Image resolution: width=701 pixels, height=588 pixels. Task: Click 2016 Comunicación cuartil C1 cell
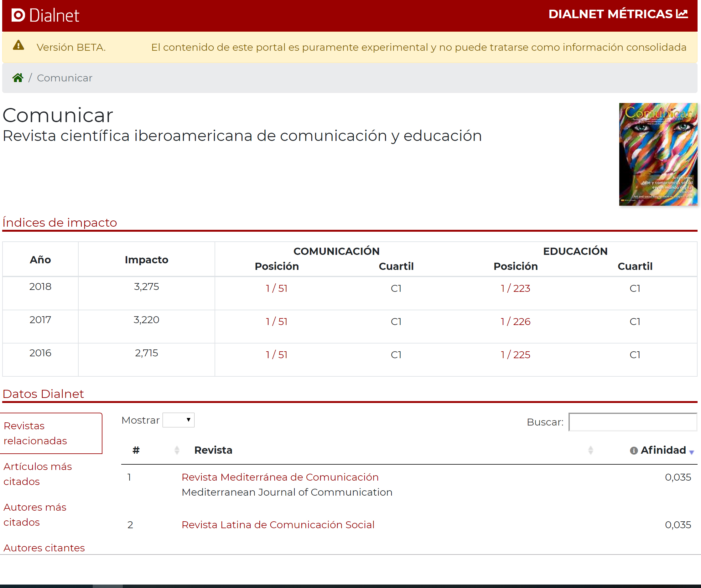(396, 354)
